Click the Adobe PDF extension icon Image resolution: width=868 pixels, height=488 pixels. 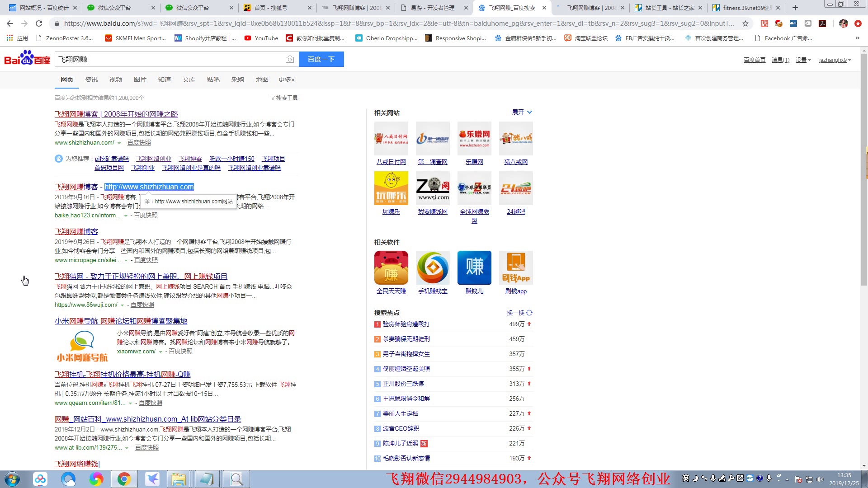pyautogui.click(x=822, y=23)
